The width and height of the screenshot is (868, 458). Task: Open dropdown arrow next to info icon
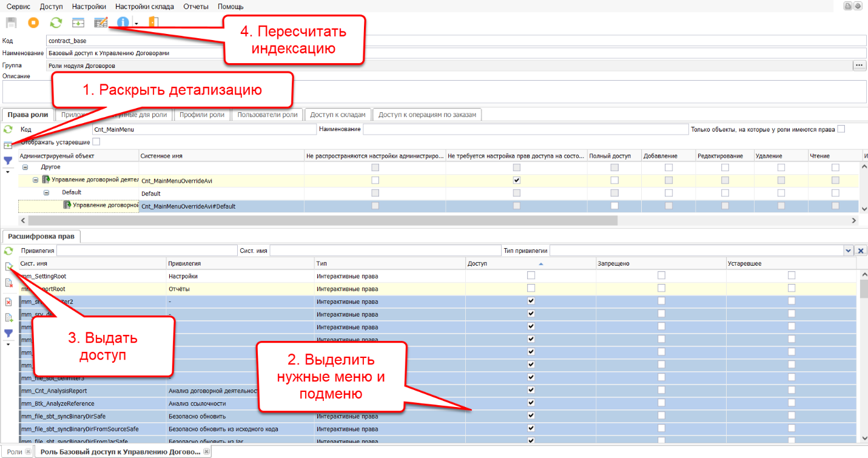pyautogui.click(x=136, y=24)
